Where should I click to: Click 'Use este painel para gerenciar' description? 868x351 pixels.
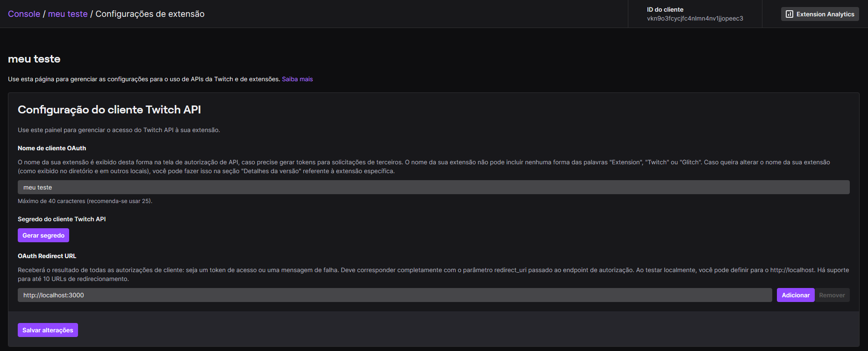point(119,130)
